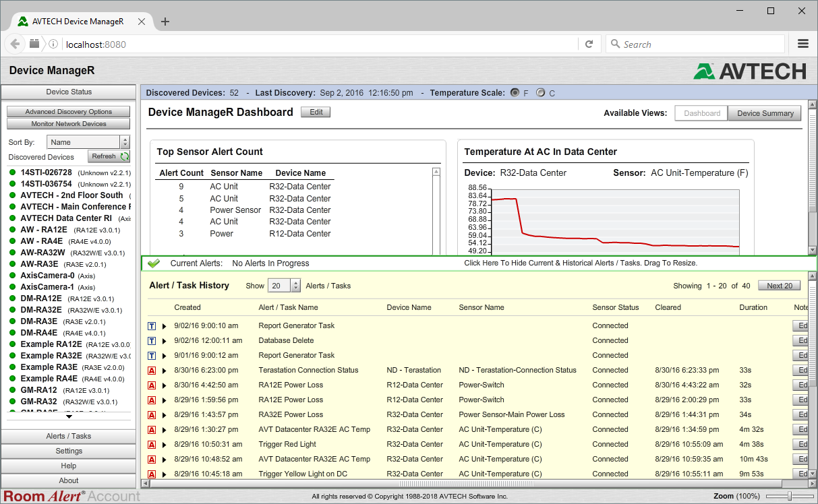Click the browser menu icon
The image size is (818, 504).
tap(803, 44)
